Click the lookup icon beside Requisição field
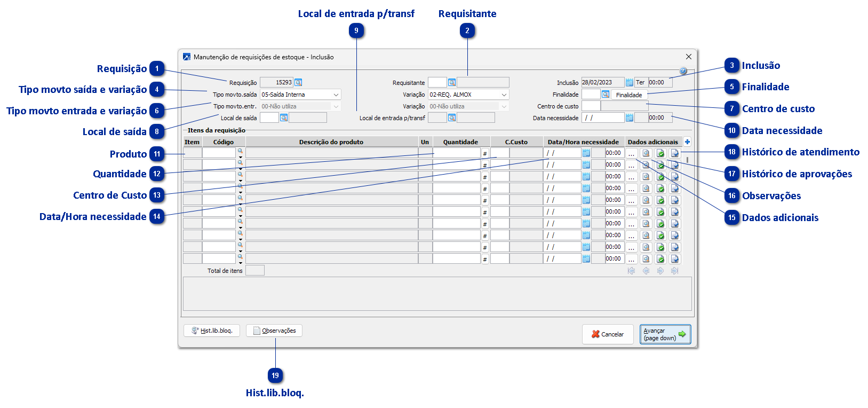The image size is (868, 408). 298,82
